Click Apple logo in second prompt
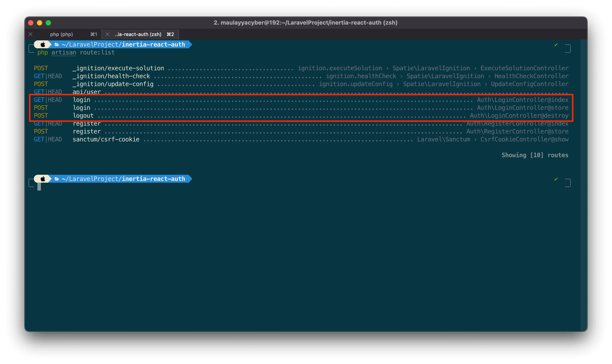 point(43,179)
